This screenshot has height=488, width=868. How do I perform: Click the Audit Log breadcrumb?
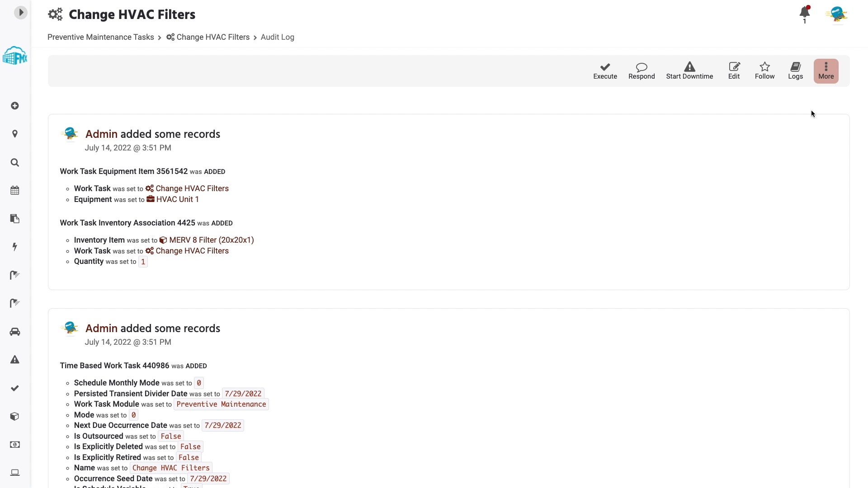[x=278, y=37]
